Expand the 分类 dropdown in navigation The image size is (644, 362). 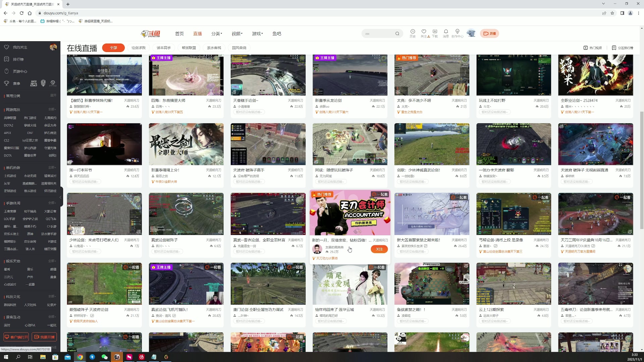(x=216, y=34)
